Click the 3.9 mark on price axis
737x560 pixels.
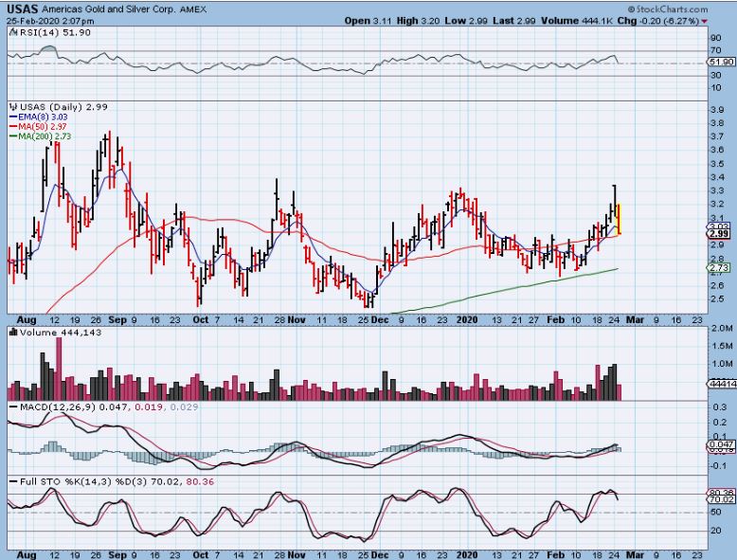click(x=717, y=110)
